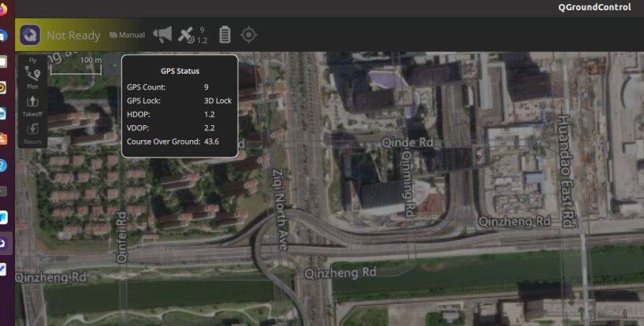Viewport: 644px width, 326px height.
Task: Click the Not Ready vehicle status indicator
Action: tap(73, 35)
